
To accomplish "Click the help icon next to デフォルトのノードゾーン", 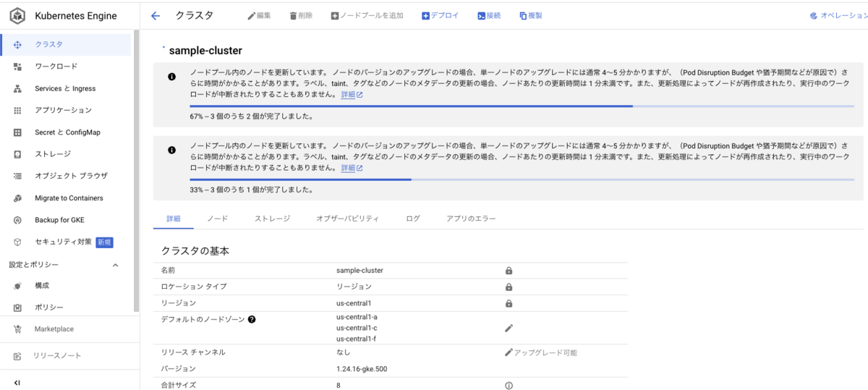I will pyautogui.click(x=252, y=319).
